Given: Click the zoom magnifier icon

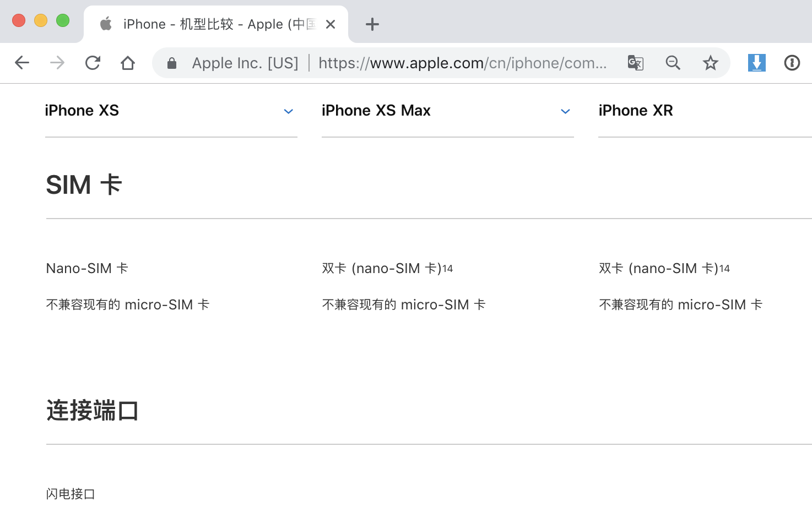Looking at the screenshot, I should point(673,63).
